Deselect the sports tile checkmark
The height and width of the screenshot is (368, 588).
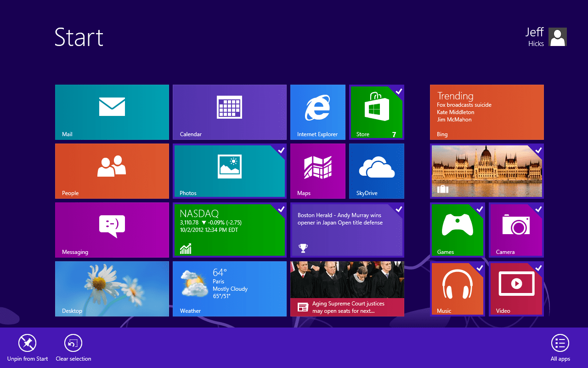[399, 209]
